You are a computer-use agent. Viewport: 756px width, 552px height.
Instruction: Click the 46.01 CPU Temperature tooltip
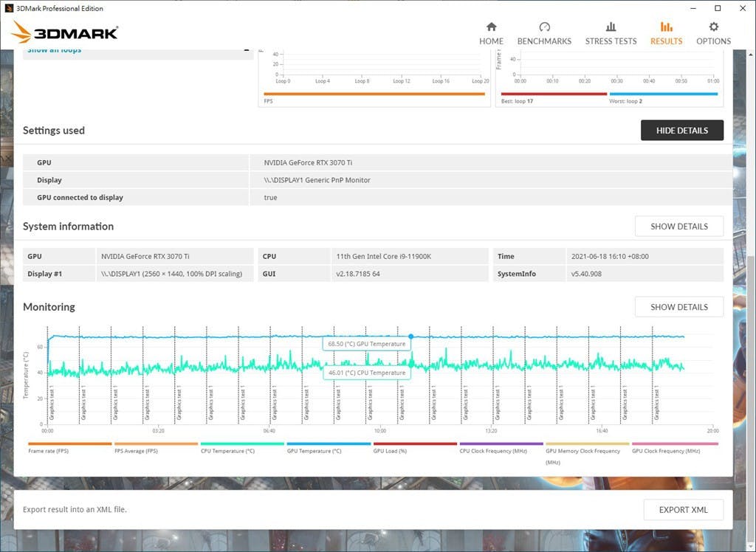click(x=366, y=373)
